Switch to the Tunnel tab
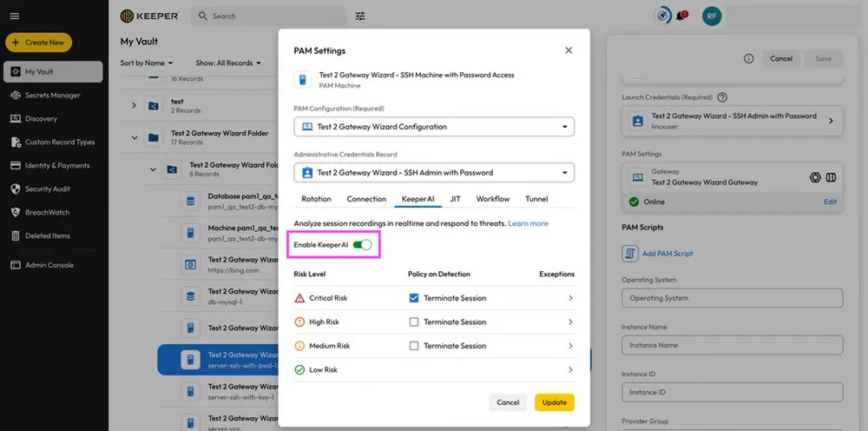This screenshot has height=431, width=868. pyautogui.click(x=536, y=199)
